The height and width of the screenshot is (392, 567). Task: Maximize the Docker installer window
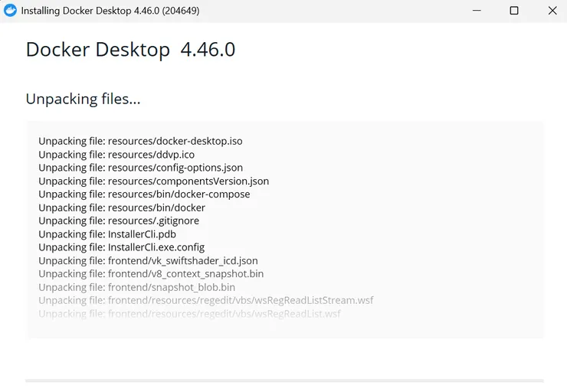click(514, 11)
